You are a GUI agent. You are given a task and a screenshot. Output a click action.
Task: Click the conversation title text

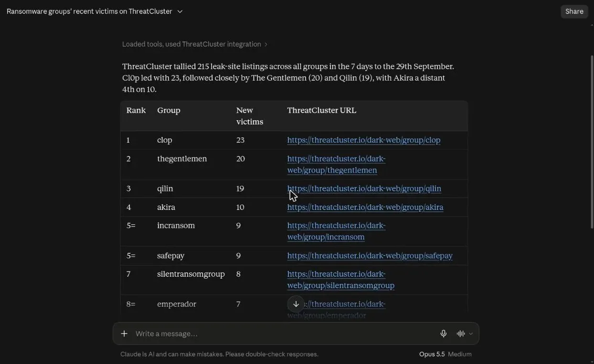[89, 11]
